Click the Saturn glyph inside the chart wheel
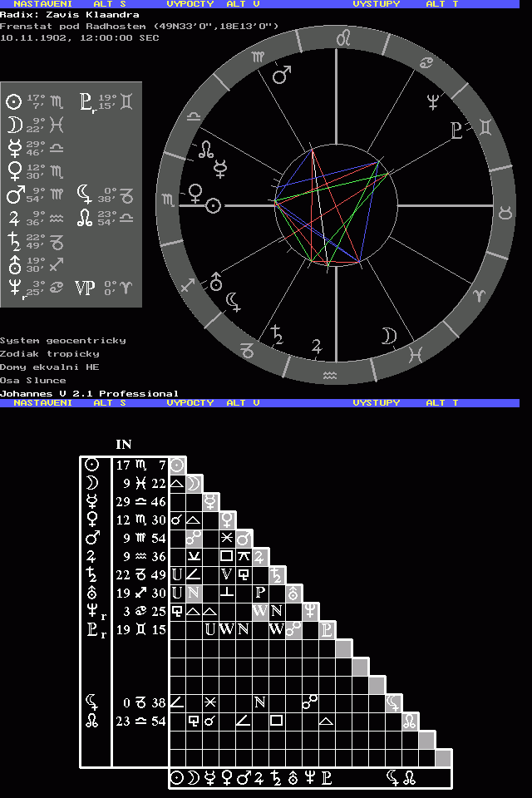This screenshot has width=532, height=798. coord(277,334)
